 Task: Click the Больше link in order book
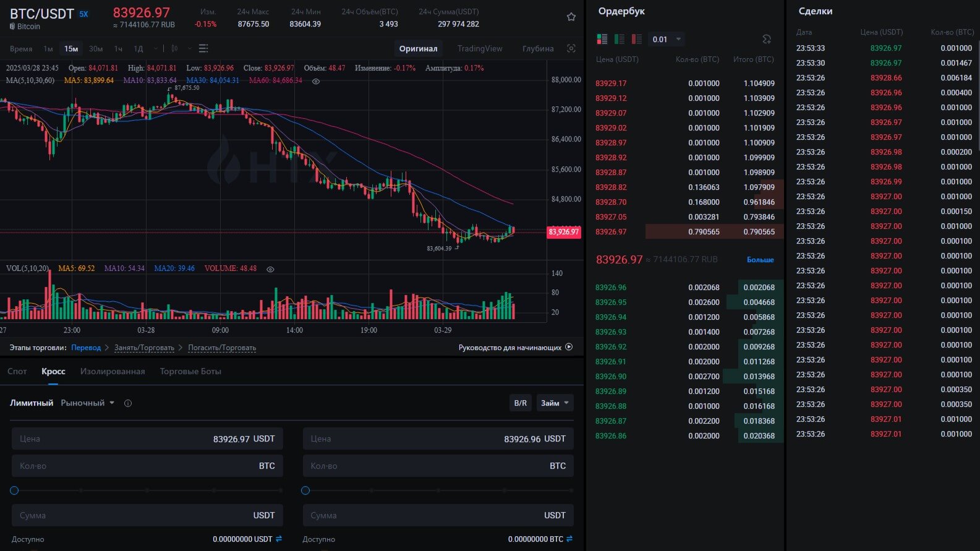tap(760, 260)
